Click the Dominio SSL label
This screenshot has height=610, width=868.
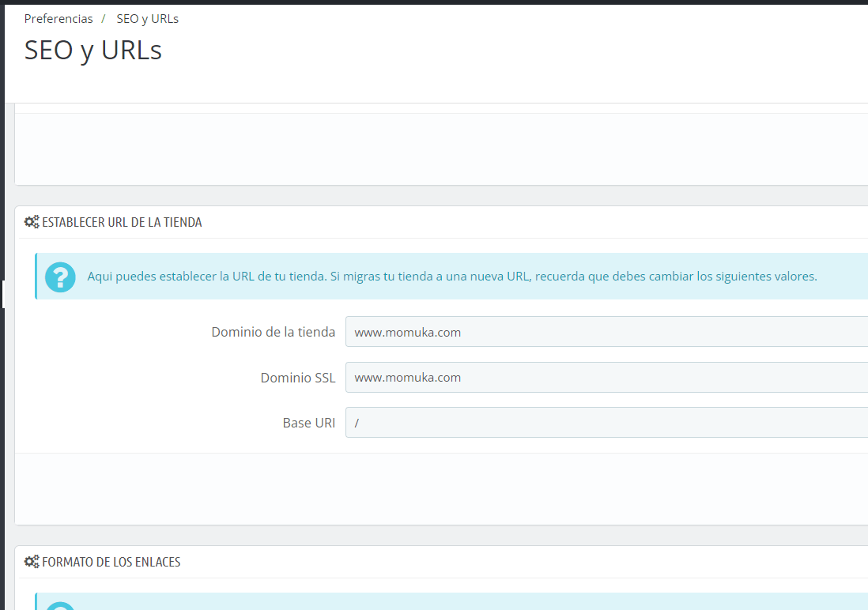[298, 378]
